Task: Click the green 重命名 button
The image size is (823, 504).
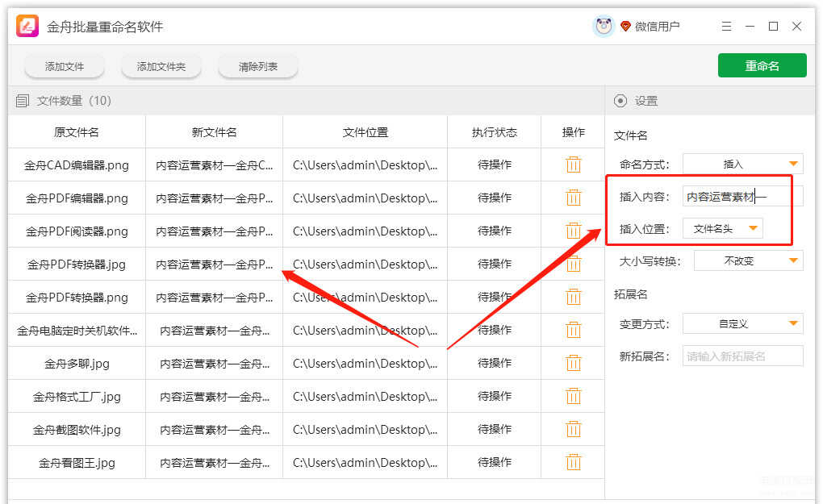Action: pyautogui.click(x=762, y=66)
